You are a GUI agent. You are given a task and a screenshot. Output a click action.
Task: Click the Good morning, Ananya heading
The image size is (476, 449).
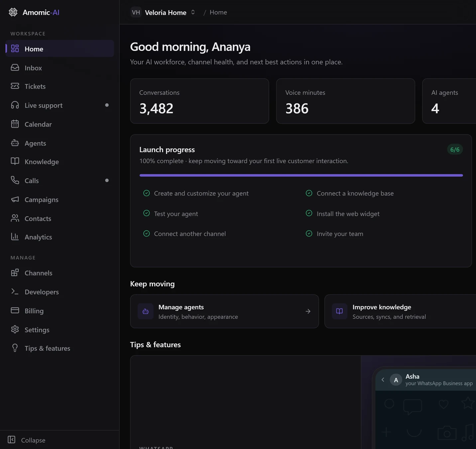click(x=190, y=47)
